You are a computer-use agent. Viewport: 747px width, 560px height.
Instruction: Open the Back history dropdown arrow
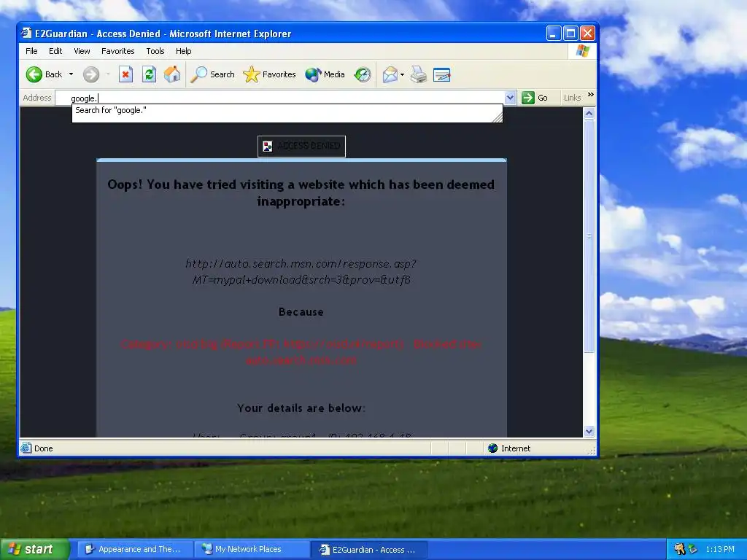point(71,74)
